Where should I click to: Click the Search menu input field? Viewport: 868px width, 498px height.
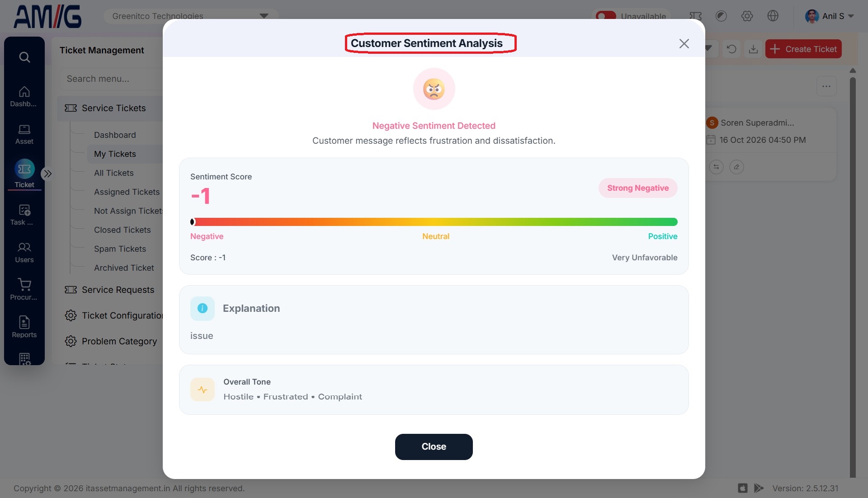pyautogui.click(x=112, y=79)
